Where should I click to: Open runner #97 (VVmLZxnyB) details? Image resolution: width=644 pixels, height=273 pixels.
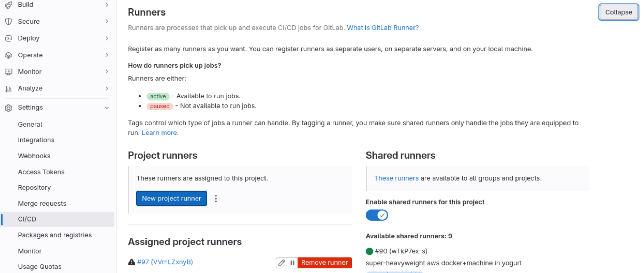pos(165,262)
